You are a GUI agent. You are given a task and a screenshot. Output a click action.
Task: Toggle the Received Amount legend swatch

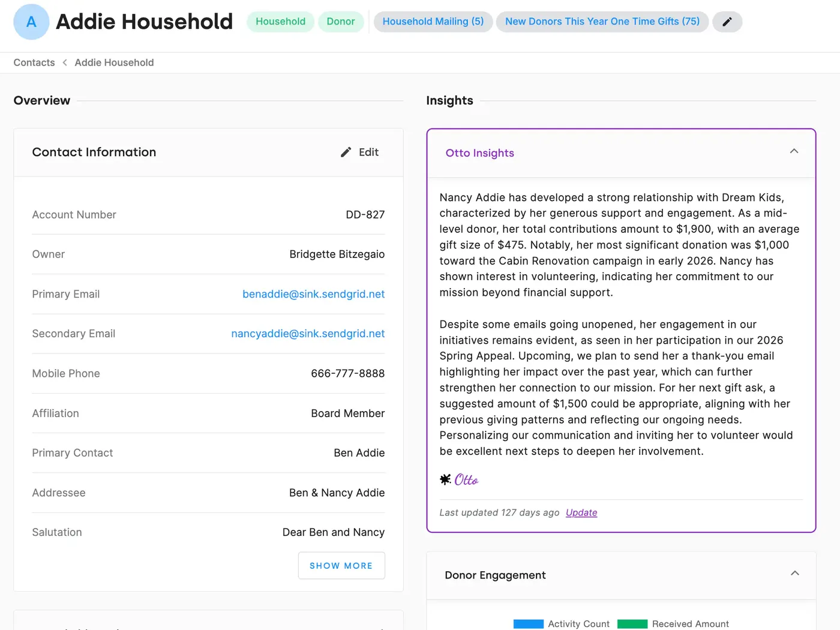click(632, 624)
